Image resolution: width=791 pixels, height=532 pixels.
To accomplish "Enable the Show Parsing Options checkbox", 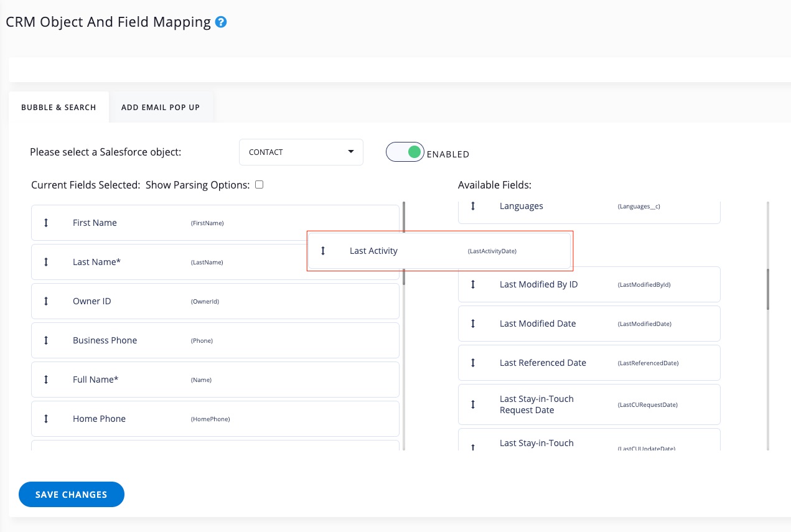I will coord(260,185).
